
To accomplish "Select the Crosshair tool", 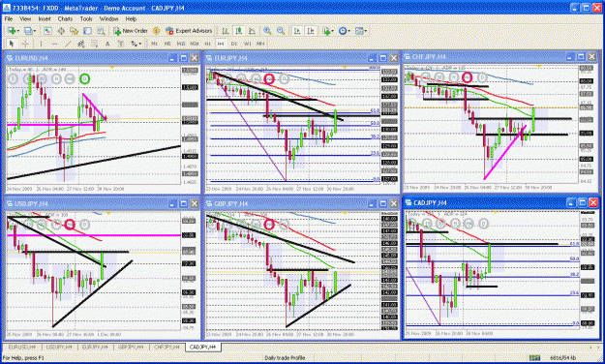I will click(25, 44).
